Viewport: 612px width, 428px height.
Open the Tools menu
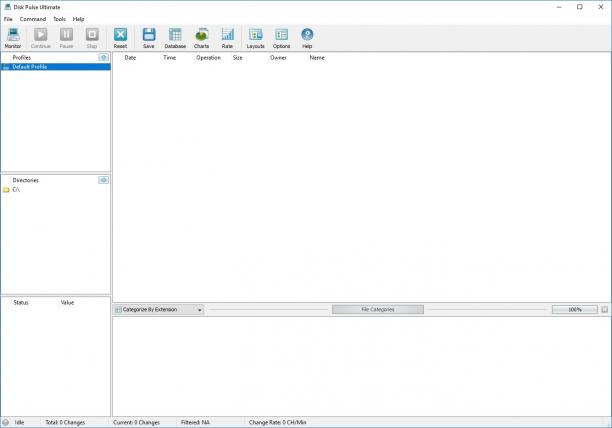(59, 19)
